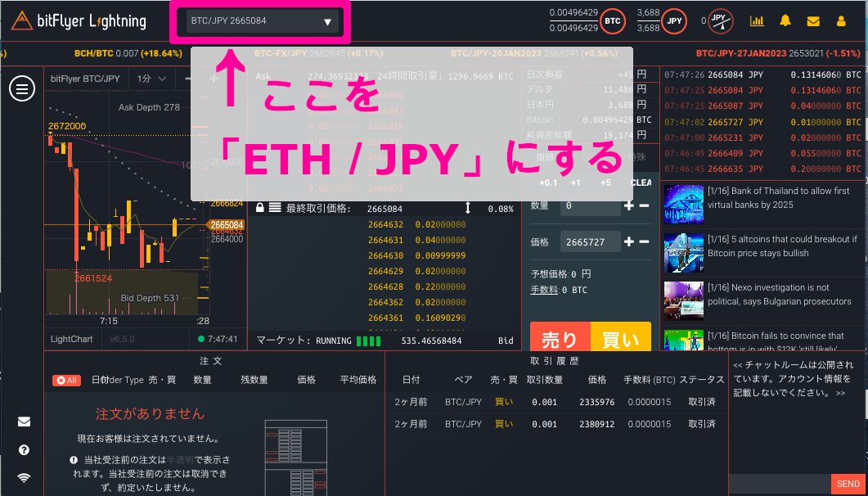The height and width of the screenshot is (496, 868).
Task: Select bid price 2664362 in order book
Action: point(386,302)
